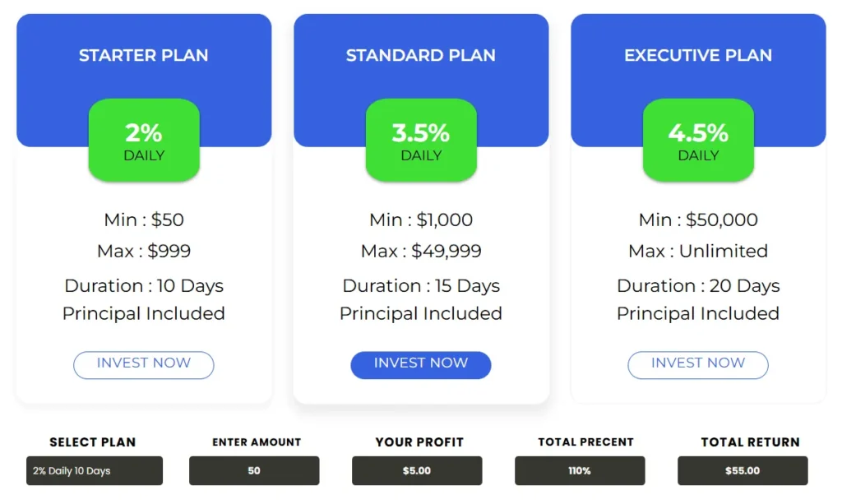Click the Your Profit value field

[x=417, y=471]
